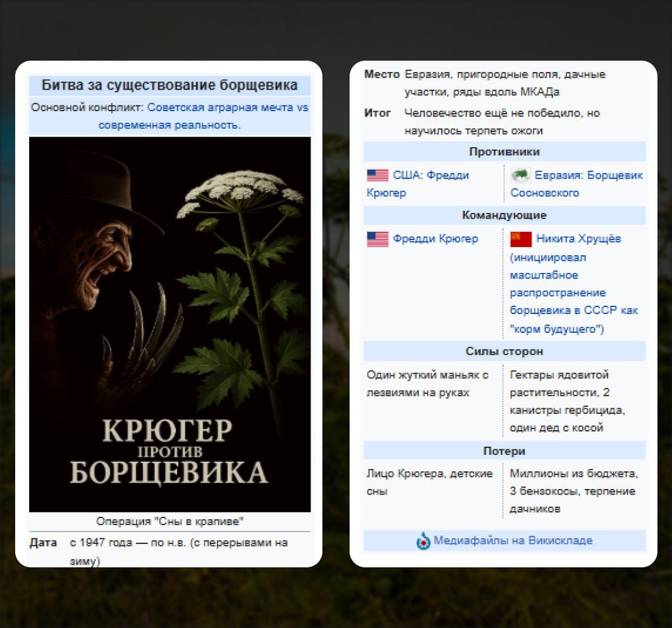Click the text 'Один жуткий маньяк с лезвиями на руках'
Screen dimensions: 672x628
pyautogui.click(x=427, y=383)
